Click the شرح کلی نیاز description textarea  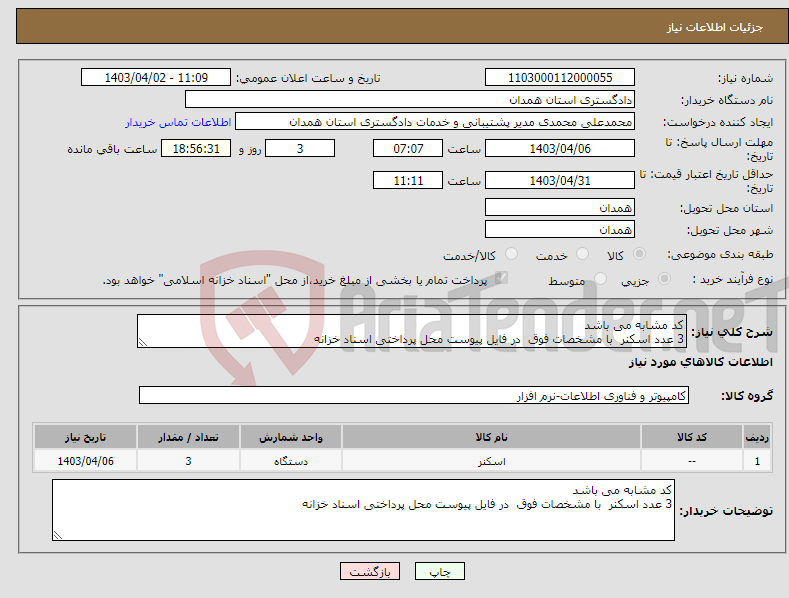pyautogui.click(x=412, y=331)
